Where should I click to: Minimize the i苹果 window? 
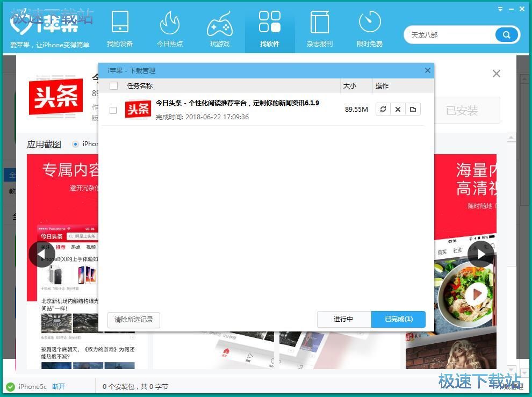tap(511, 9)
